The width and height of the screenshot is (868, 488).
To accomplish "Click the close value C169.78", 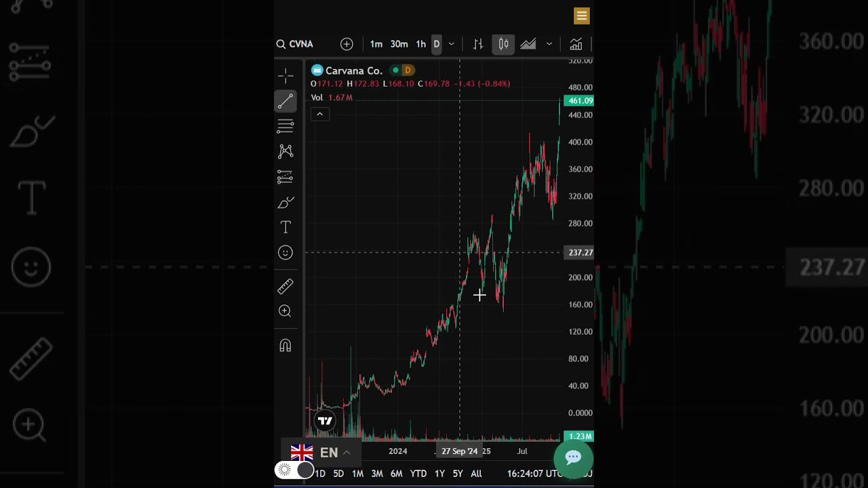I will pos(433,84).
